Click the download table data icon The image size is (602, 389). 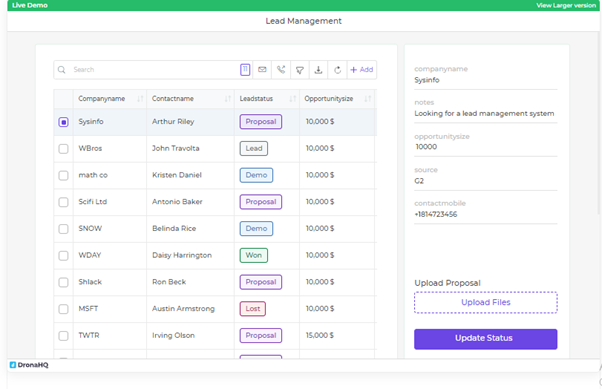(318, 70)
